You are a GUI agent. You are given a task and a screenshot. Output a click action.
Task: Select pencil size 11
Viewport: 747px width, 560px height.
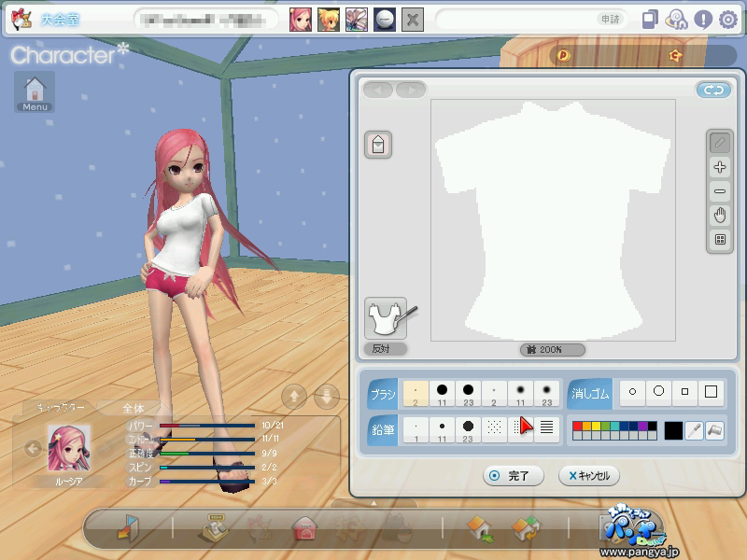point(442,430)
